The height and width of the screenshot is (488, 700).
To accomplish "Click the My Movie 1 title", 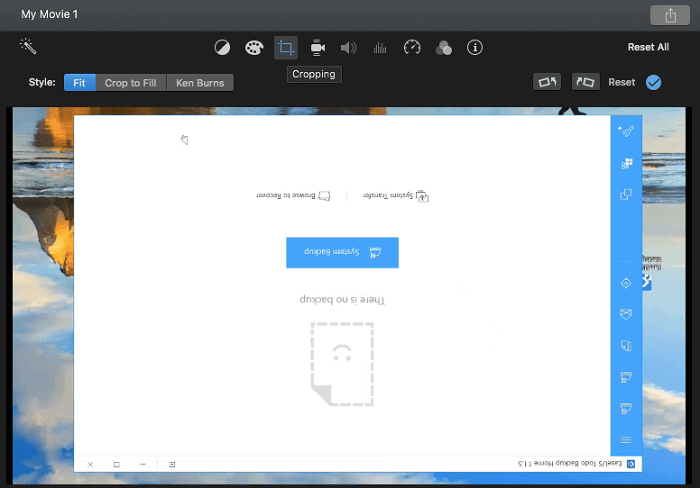I will [x=50, y=14].
